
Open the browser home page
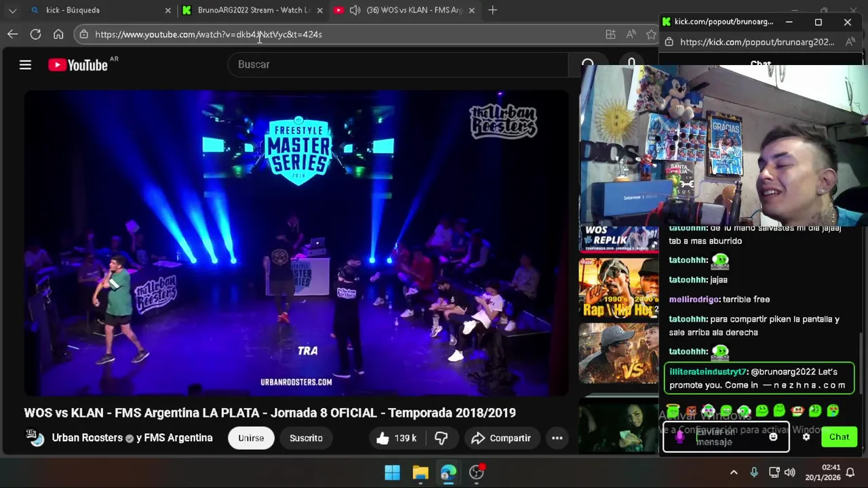click(58, 34)
